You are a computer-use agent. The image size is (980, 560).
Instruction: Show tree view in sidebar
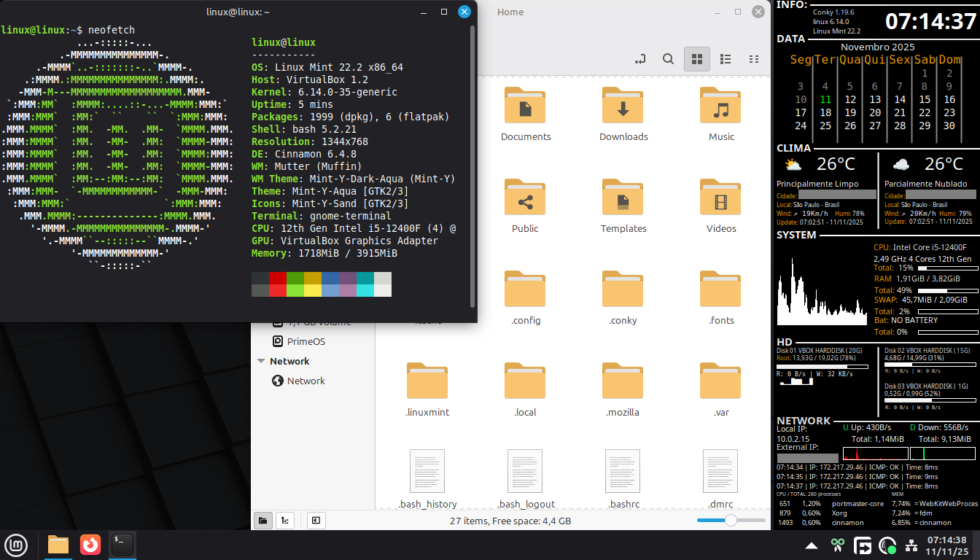point(285,521)
